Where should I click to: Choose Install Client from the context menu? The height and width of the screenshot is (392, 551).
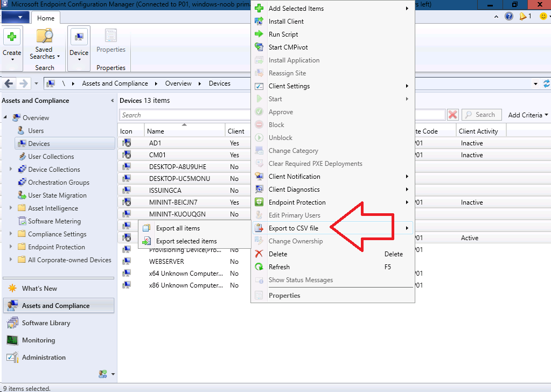332,22
